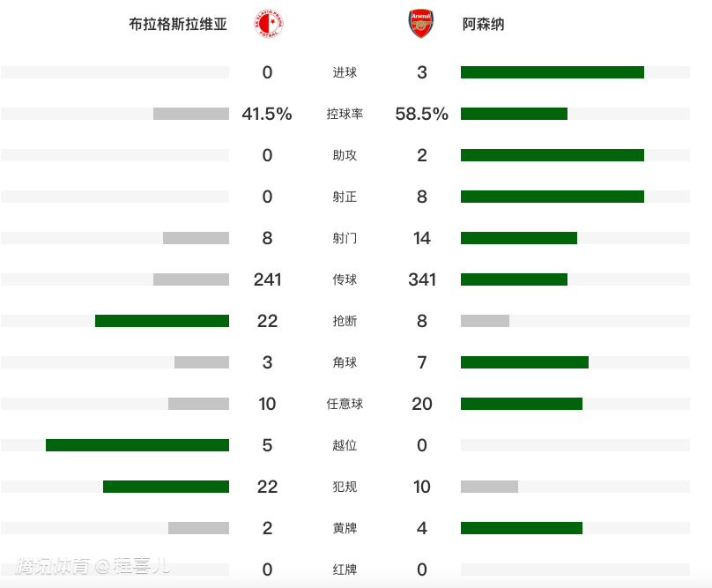This screenshot has width=712, height=588.
Task: Click Slavia's green 越位 bar
Action: 137,445
